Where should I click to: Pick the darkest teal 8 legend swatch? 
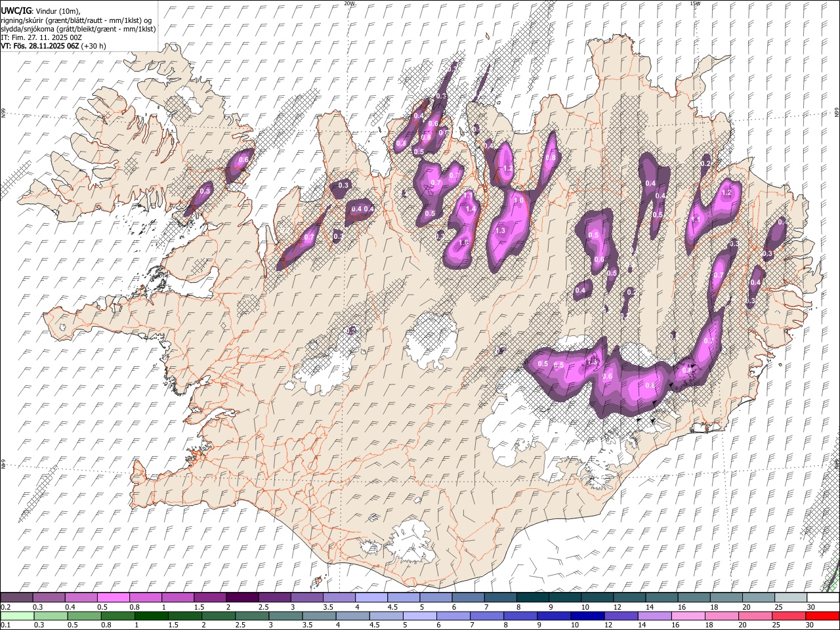[x=532, y=597]
